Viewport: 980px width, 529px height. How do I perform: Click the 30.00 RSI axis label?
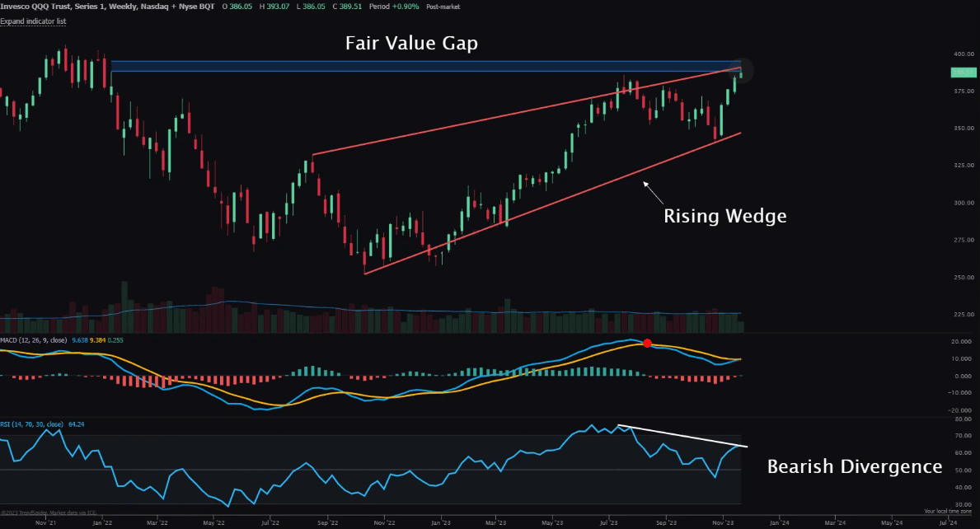964,504
